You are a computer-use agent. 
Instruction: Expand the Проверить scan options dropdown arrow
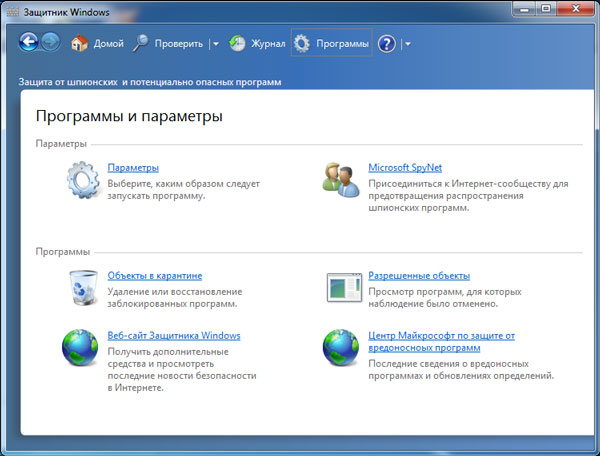pyautogui.click(x=216, y=44)
